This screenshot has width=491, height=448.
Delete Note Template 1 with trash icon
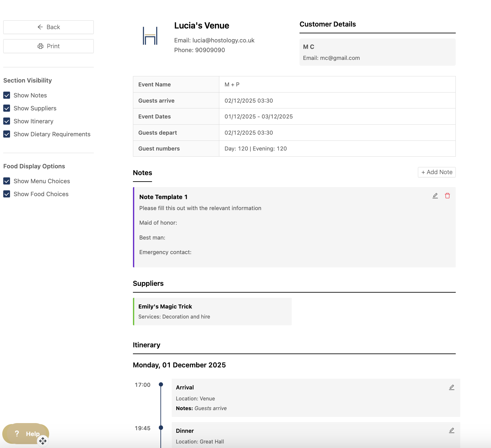pos(447,196)
